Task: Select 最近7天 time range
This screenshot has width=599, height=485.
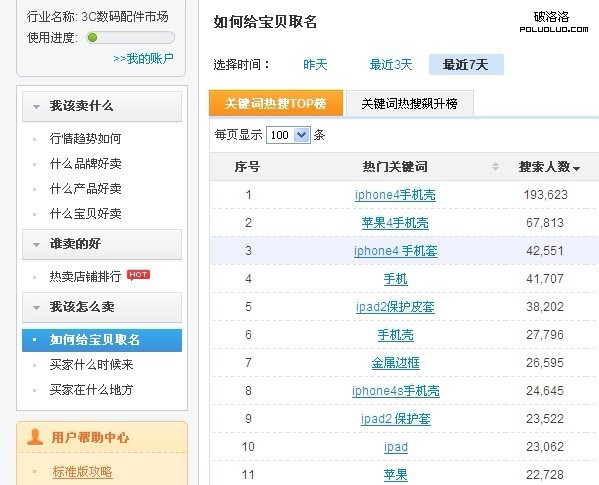Action: click(466, 65)
